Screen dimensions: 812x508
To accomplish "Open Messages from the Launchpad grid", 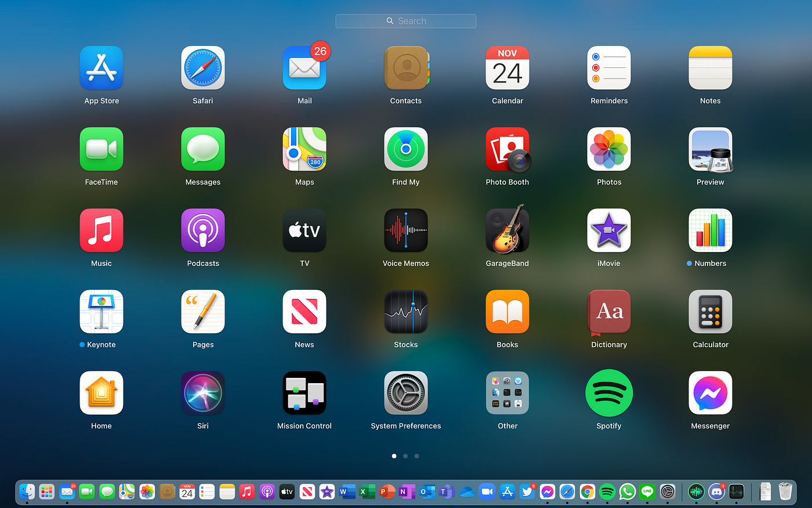I will click(203, 149).
